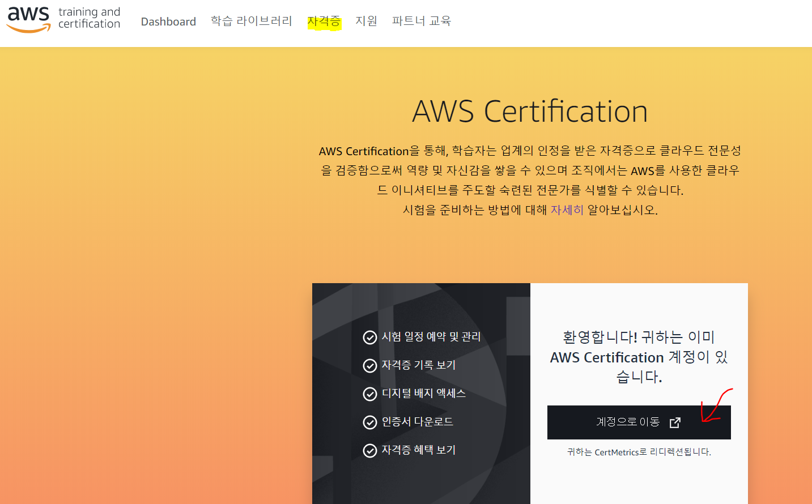Click the 환영합니다! 귀하는 이미 welcome message
This screenshot has width=812, height=504.
pyautogui.click(x=639, y=357)
